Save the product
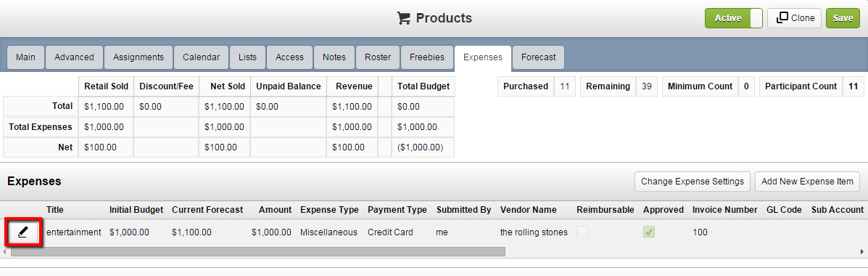Screen dimensions: 868x276 coord(843,18)
